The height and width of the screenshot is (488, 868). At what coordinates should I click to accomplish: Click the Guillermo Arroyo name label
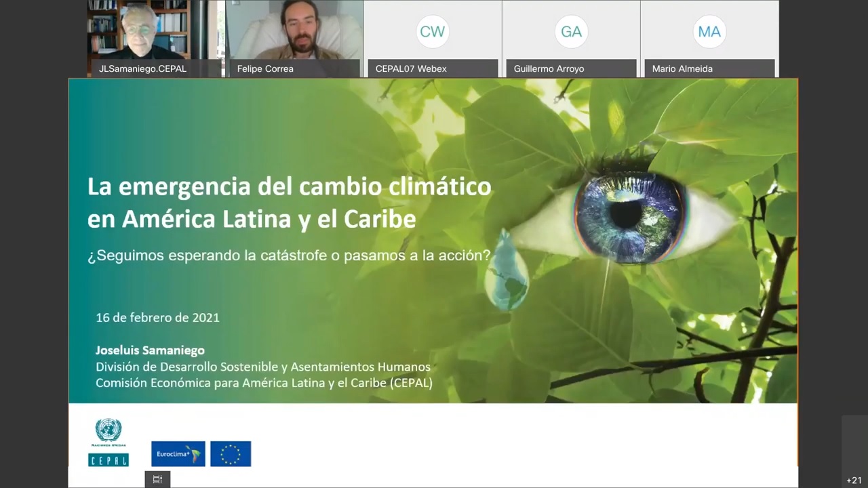coord(549,68)
